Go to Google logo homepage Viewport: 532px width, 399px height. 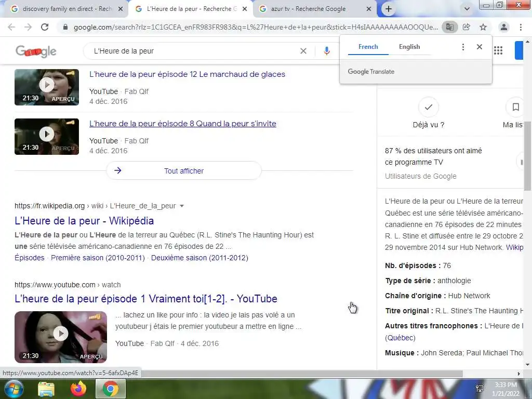tap(36, 51)
